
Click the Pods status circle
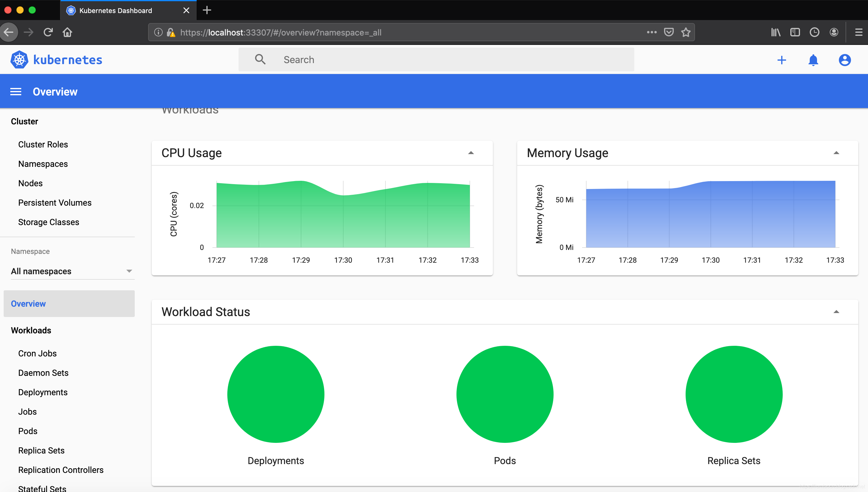[x=505, y=394]
